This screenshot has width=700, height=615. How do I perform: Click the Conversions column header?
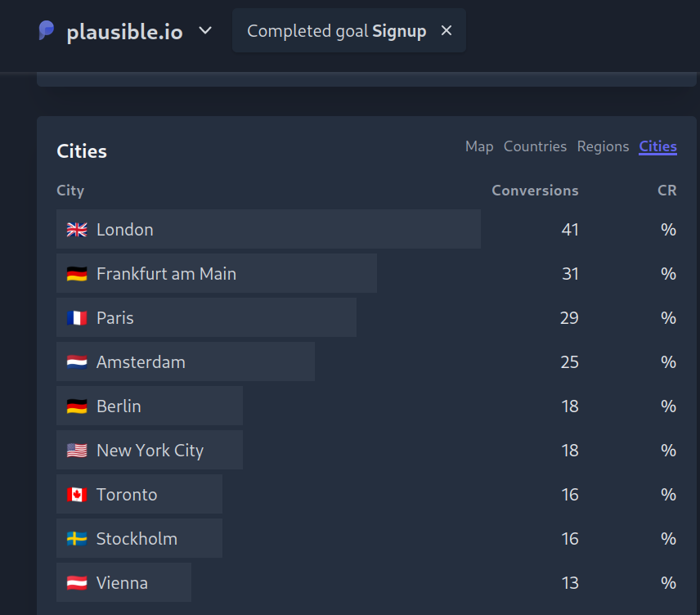(535, 191)
